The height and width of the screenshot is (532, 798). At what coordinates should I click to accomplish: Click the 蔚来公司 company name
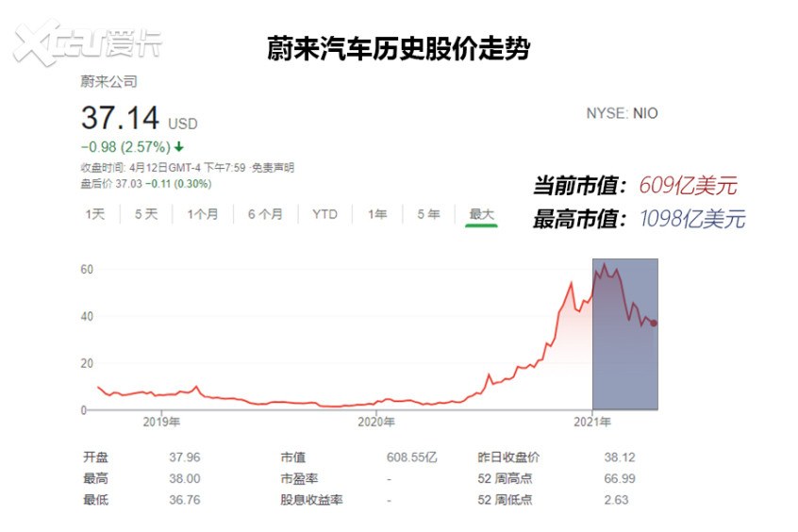(108, 81)
